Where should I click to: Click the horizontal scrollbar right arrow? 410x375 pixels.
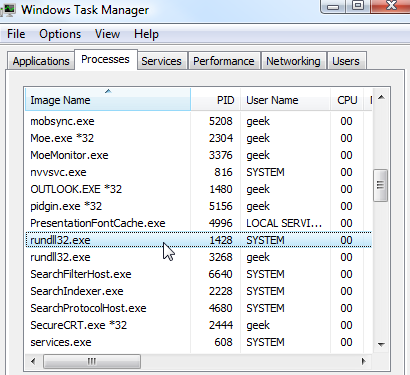(x=364, y=361)
